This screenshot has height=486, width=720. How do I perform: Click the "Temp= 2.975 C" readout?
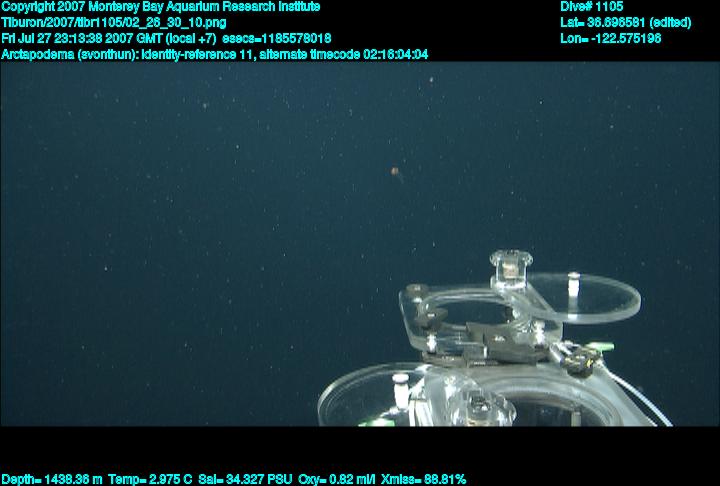click(150, 480)
